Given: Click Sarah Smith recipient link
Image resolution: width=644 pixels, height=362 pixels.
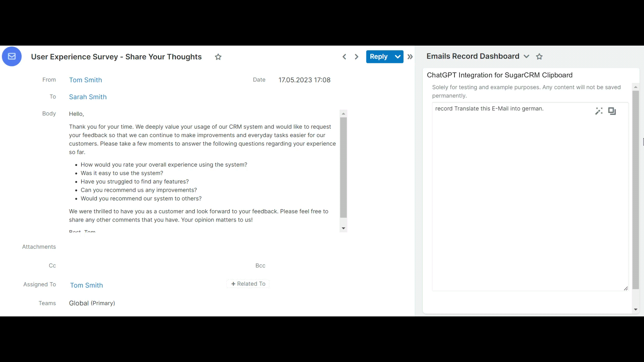Looking at the screenshot, I should (x=88, y=96).
